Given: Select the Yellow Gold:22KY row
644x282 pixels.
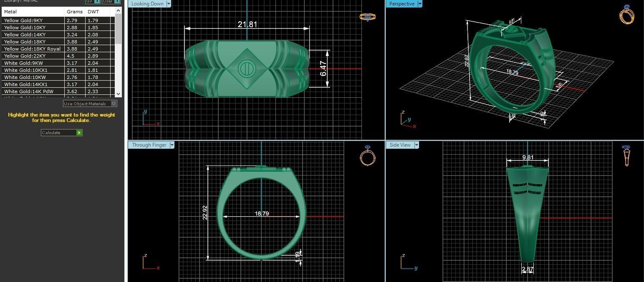Looking at the screenshot, I should (x=58, y=56).
